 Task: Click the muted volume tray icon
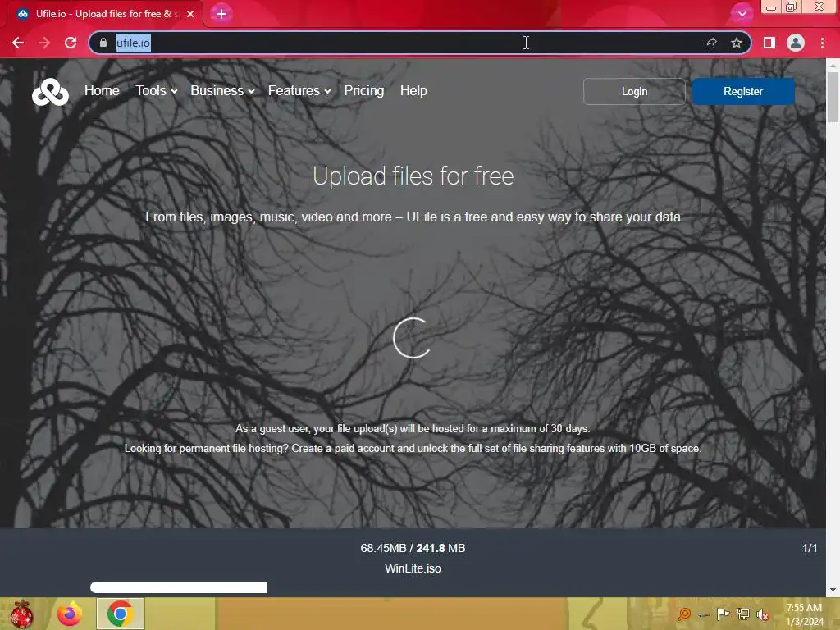pos(763,615)
